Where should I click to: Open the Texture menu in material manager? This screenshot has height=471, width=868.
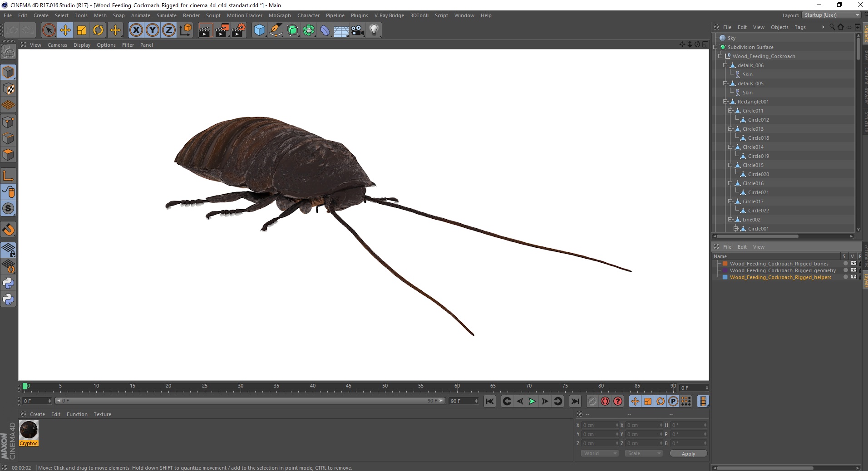point(102,414)
